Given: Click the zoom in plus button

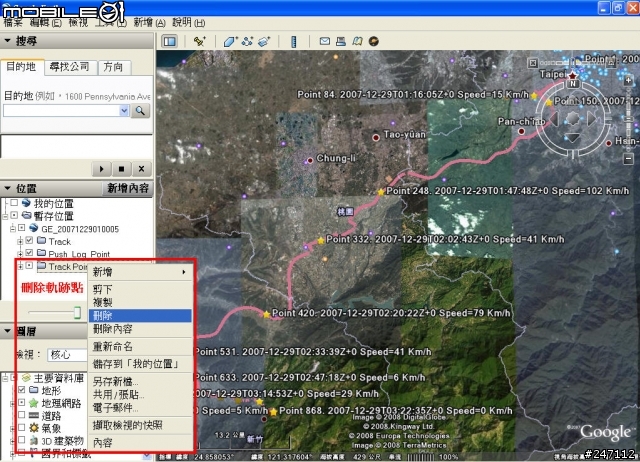Looking at the screenshot, I should point(629,81).
